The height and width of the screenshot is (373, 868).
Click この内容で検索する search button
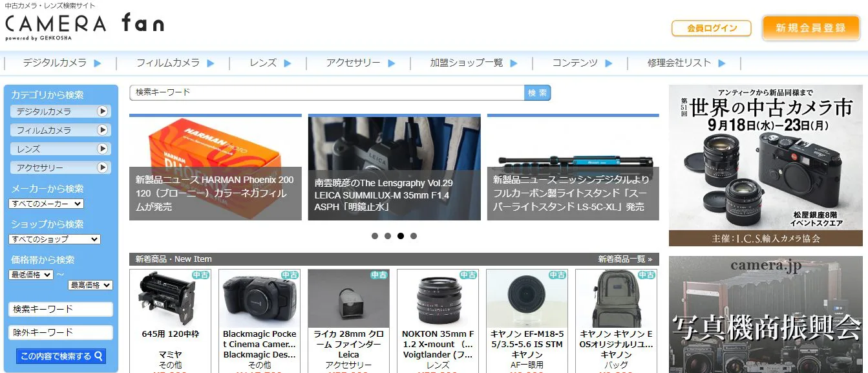point(61,356)
